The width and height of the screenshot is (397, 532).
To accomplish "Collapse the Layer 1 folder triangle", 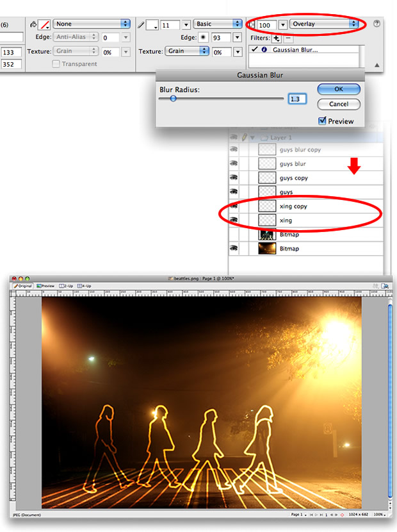I will 252,137.
